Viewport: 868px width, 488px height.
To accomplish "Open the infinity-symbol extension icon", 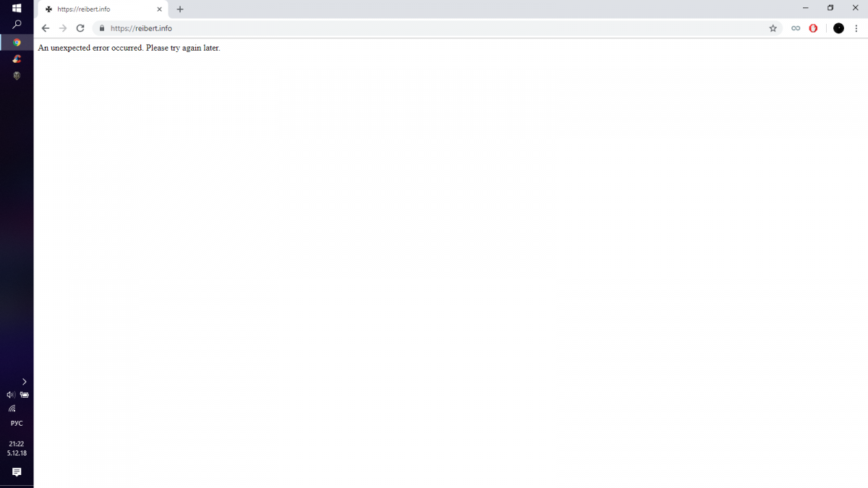I will pos(796,28).
